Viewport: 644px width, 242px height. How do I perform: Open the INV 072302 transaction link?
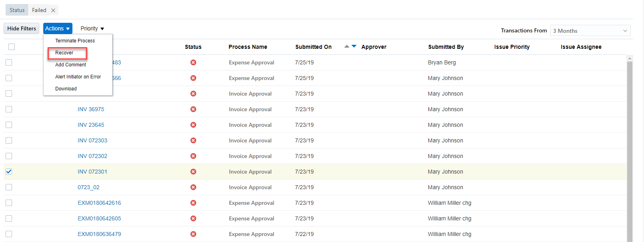(92, 156)
